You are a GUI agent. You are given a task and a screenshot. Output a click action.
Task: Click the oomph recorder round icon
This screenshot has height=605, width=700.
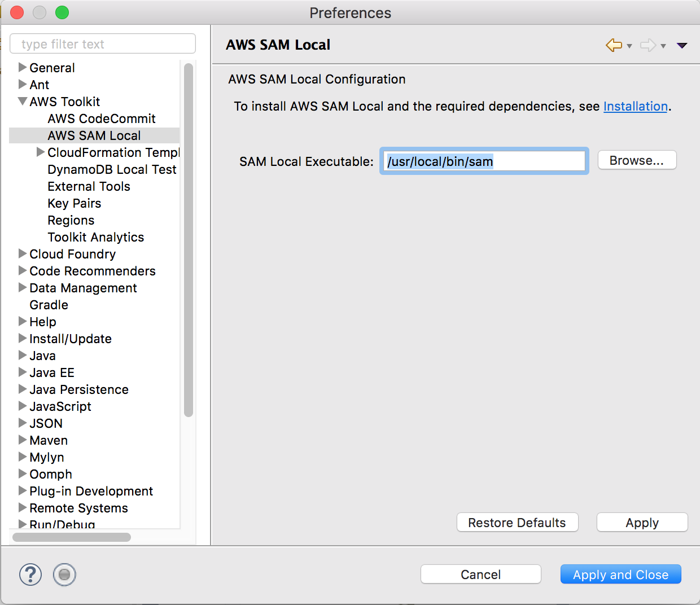pyautogui.click(x=64, y=575)
